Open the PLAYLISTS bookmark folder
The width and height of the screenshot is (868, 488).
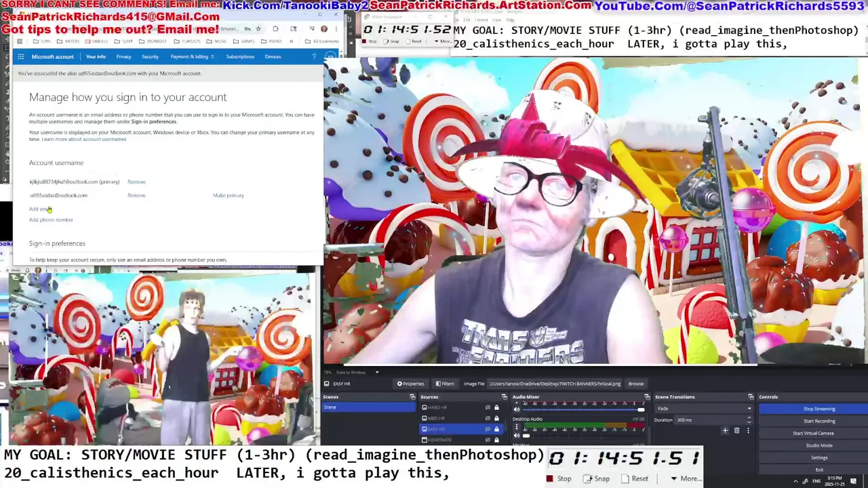187,41
